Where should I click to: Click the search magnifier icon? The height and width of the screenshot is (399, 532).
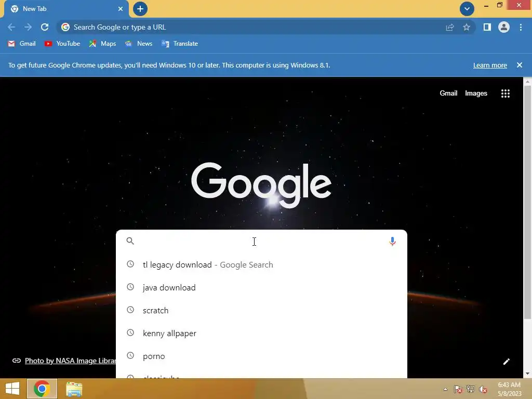[x=130, y=241]
